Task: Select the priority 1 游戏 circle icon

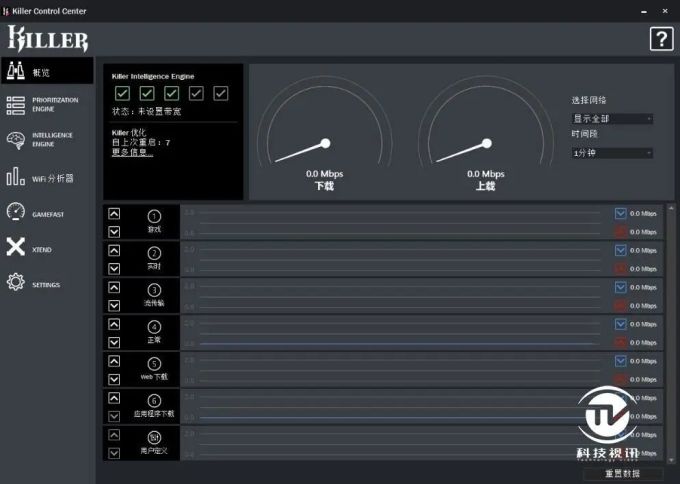Action: pos(154,216)
